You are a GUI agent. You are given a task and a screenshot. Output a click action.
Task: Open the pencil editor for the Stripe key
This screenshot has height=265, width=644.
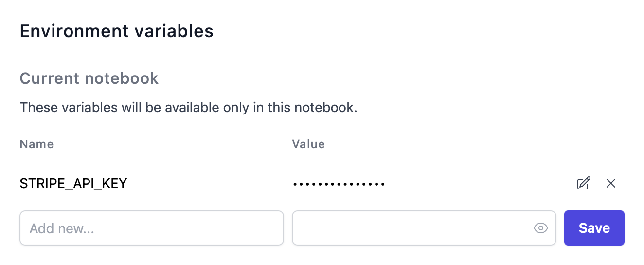pos(583,183)
